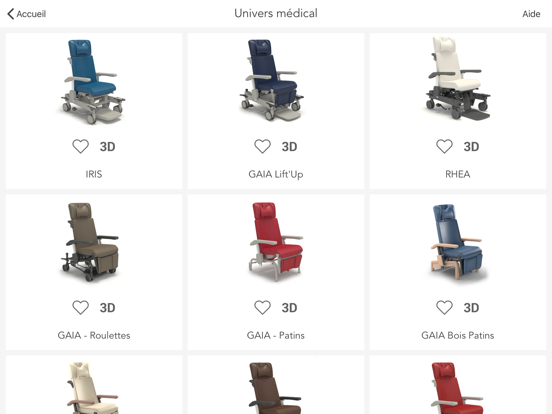Open 3D model of GAIA - Patins
The height and width of the screenshot is (414, 552).
pyautogui.click(x=289, y=308)
